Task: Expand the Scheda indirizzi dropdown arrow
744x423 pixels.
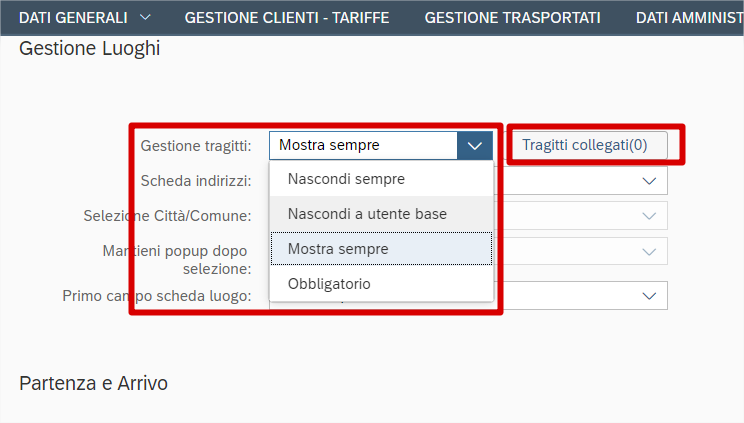Action: pos(651,181)
